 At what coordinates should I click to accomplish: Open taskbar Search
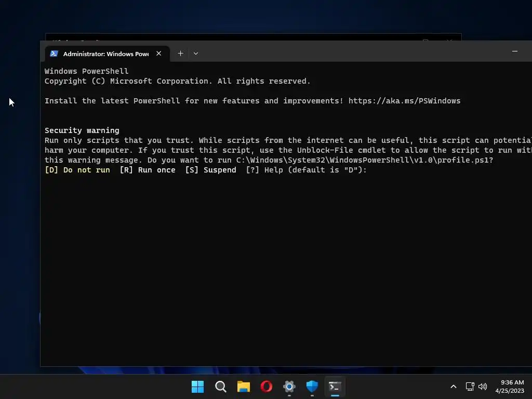point(220,387)
